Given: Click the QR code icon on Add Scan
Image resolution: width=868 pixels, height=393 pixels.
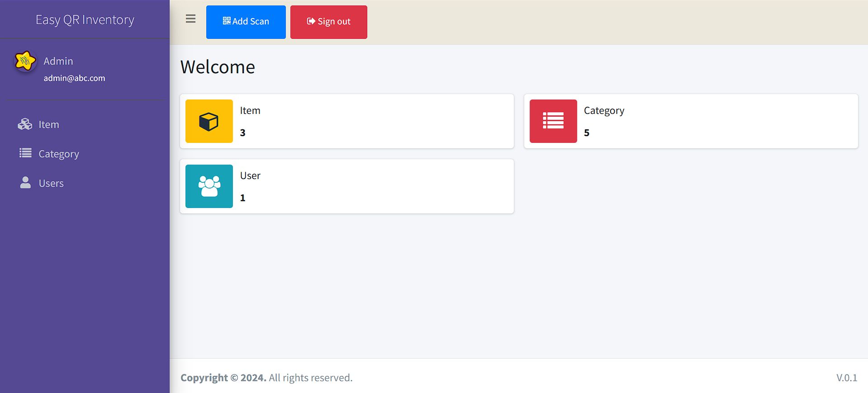Looking at the screenshot, I should pos(227,21).
